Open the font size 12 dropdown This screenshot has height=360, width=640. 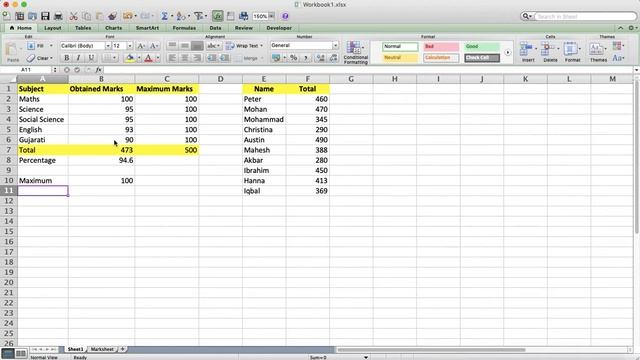pyautogui.click(x=130, y=46)
